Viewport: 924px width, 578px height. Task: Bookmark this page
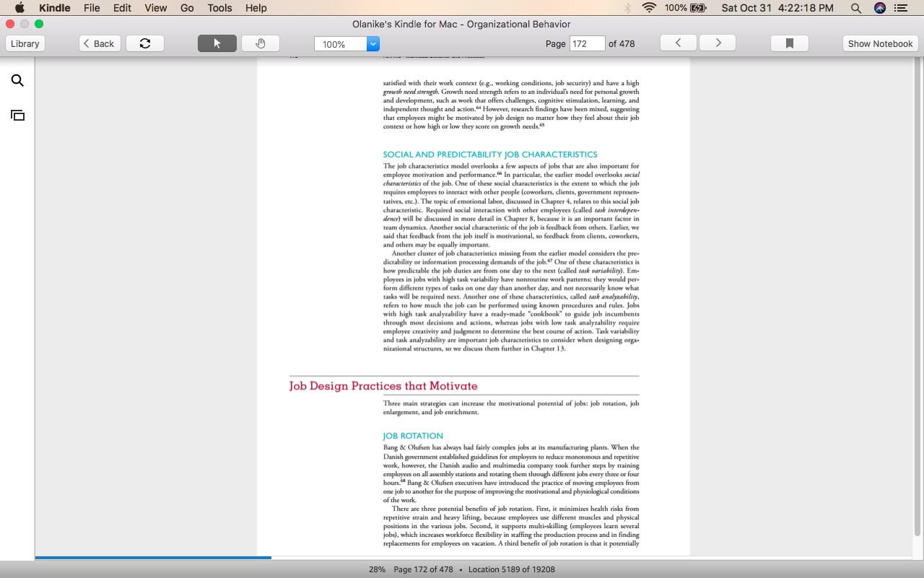tap(790, 43)
